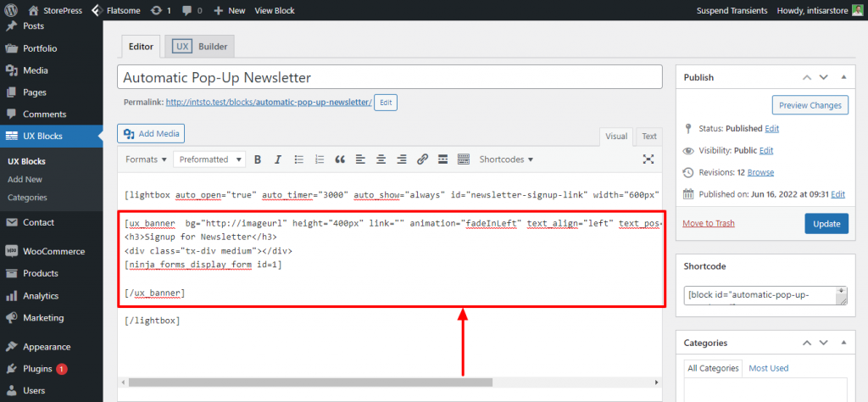Align text center
The height and width of the screenshot is (402, 868).
[381, 159]
